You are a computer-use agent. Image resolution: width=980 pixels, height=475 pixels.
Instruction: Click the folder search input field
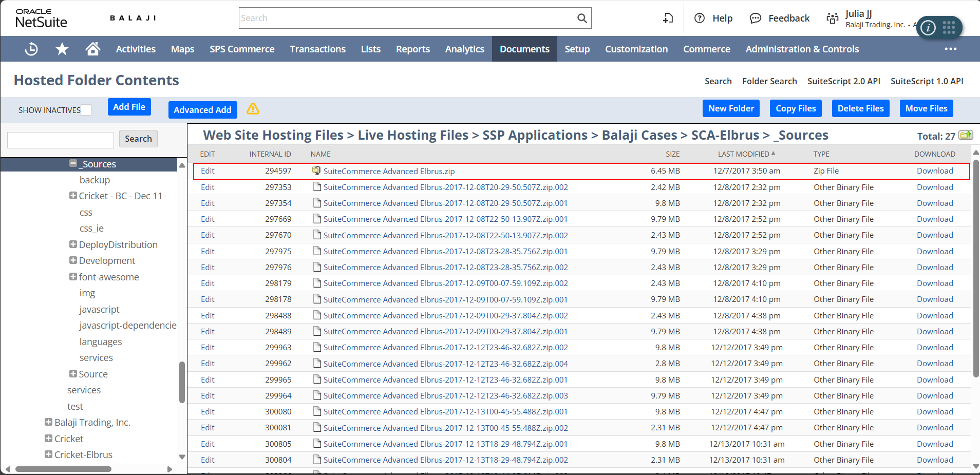(x=61, y=140)
